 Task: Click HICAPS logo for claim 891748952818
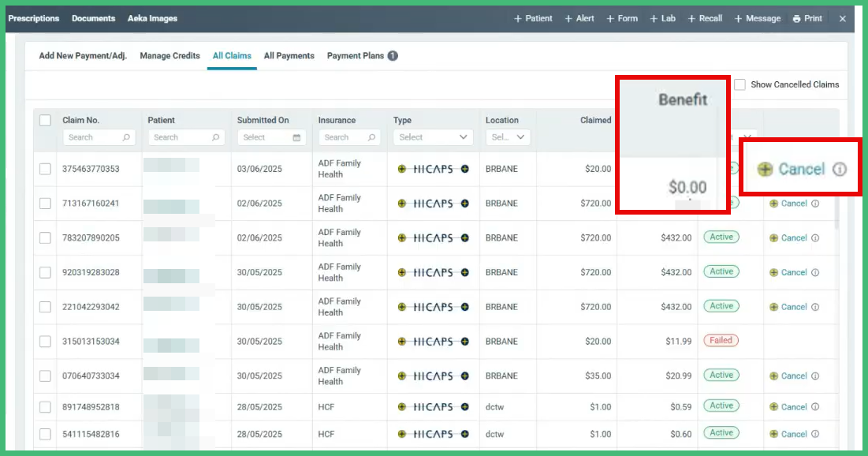[434, 406]
